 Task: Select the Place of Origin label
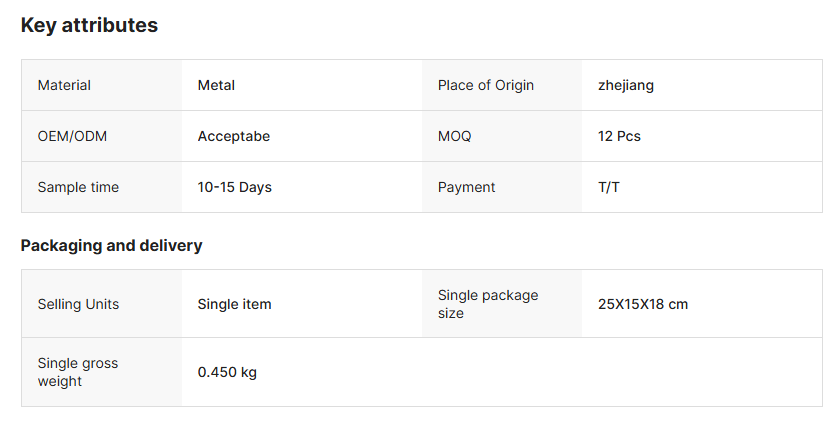coord(486,85)
